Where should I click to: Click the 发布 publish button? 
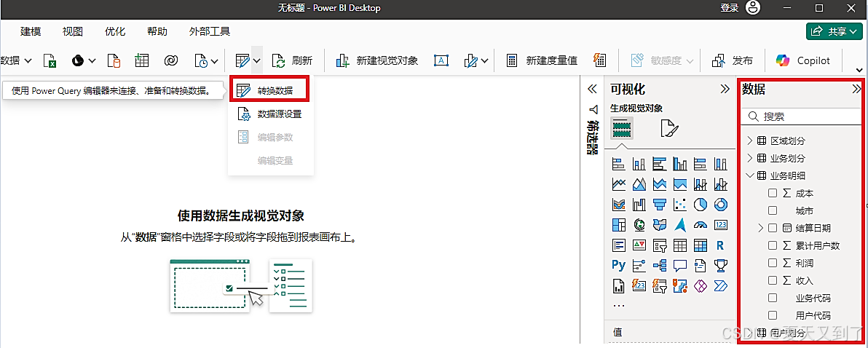pos(733,61)
